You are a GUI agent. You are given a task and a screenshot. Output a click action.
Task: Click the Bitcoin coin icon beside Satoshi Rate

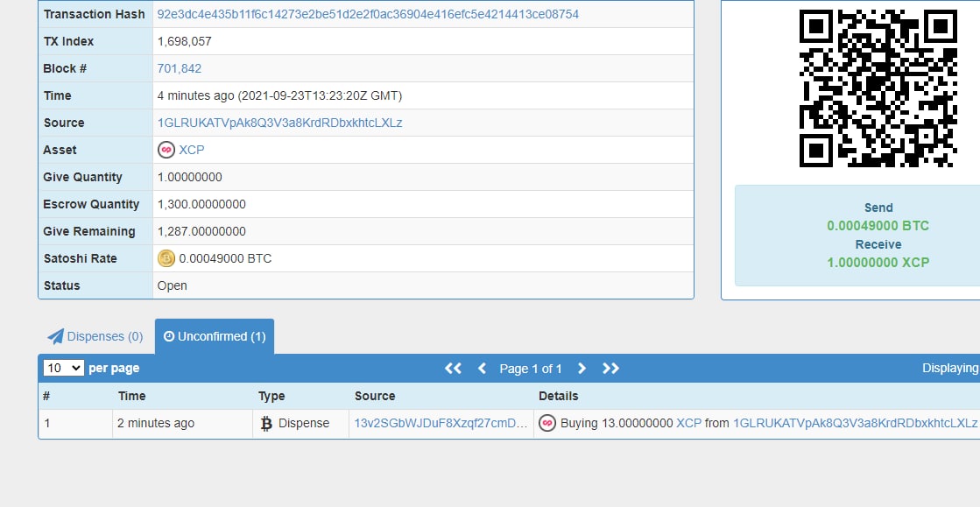tap(166, 258)
